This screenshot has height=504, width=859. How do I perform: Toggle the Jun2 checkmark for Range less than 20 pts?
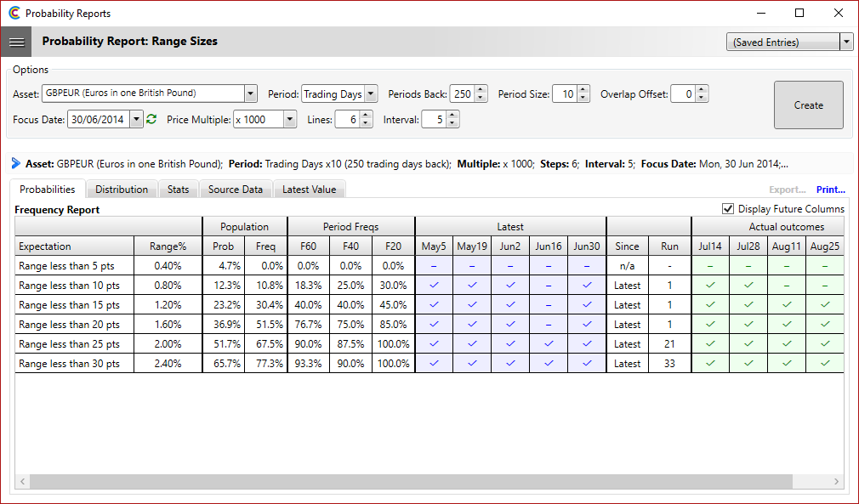(510, 324)
